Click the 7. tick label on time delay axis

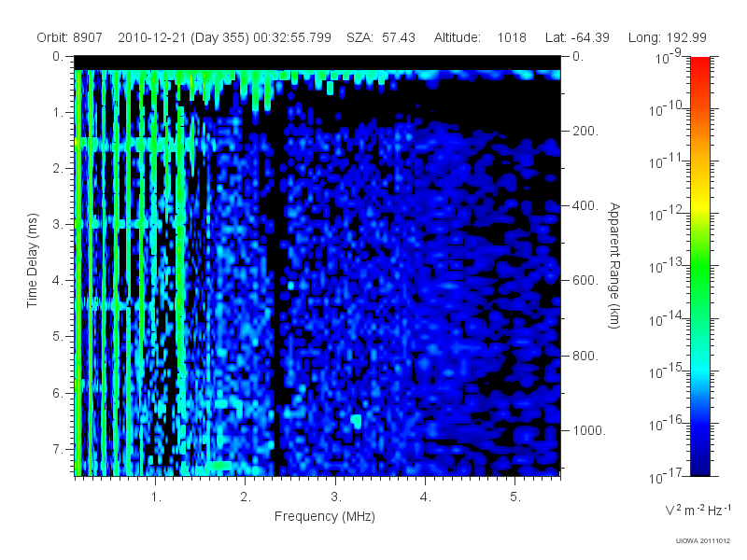click(57, 449)
